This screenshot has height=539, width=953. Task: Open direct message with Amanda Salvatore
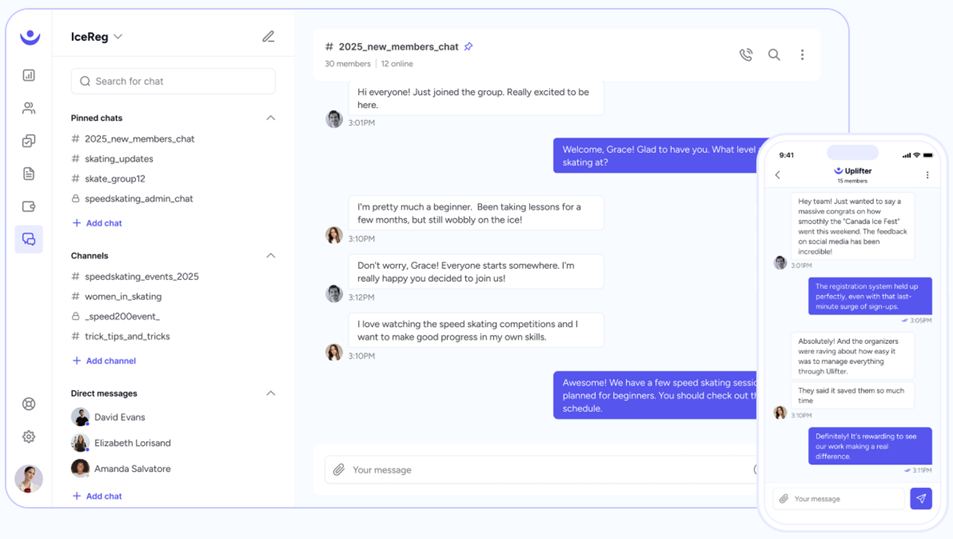[x=121, y=469]
